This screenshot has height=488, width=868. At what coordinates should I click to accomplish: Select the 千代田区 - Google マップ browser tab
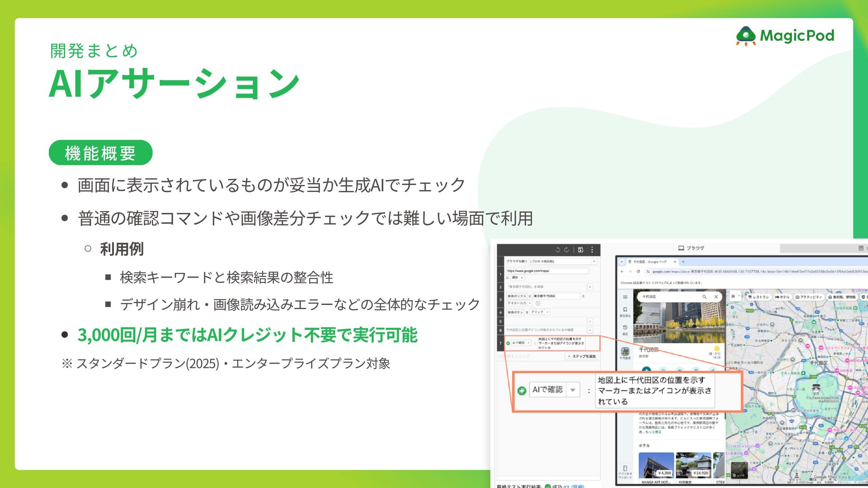click(x=649, y=262)
